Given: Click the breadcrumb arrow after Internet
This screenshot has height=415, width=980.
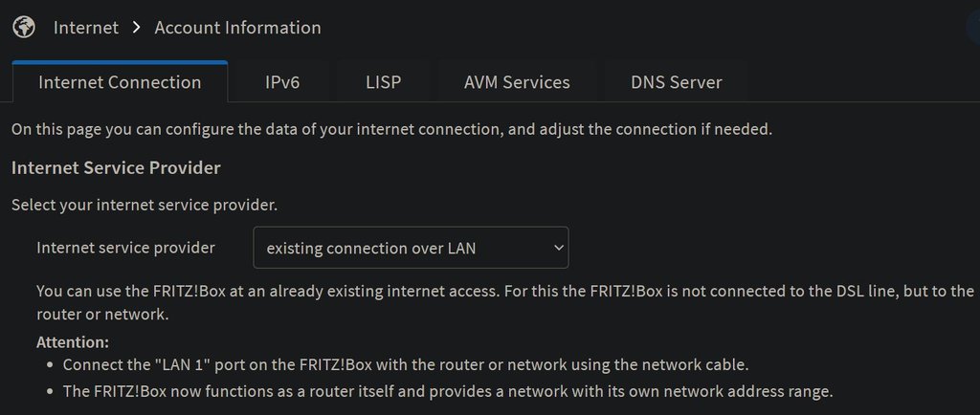Looking at the screenshot, I should click(137, 28).
